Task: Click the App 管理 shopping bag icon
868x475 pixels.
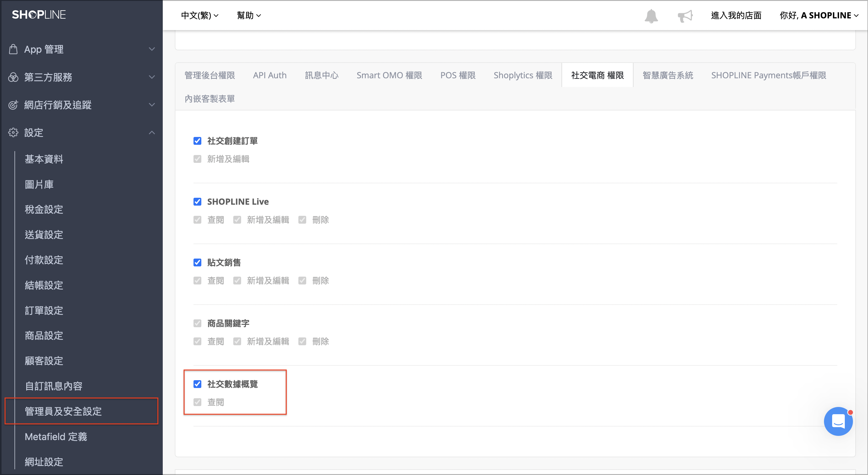Action: [13, 49]
